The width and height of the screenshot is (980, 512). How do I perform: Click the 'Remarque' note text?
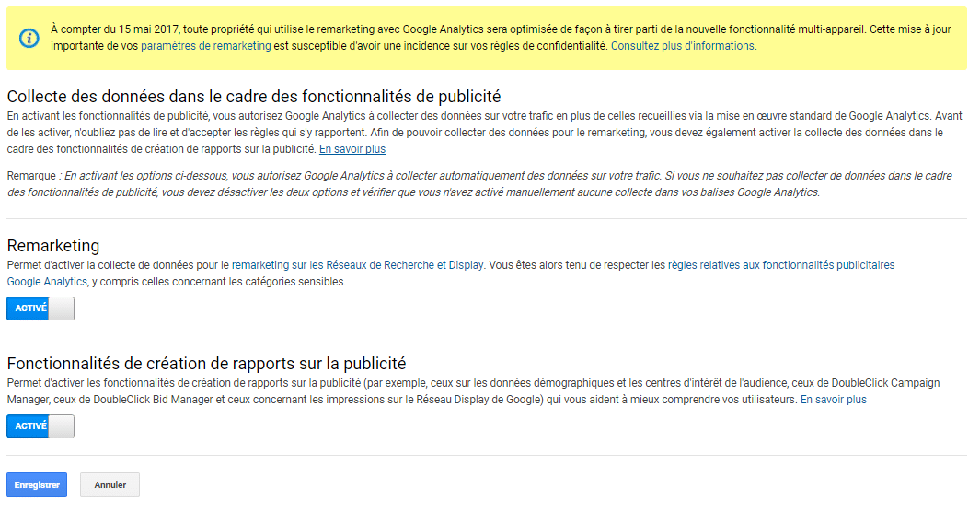point(479,184)
